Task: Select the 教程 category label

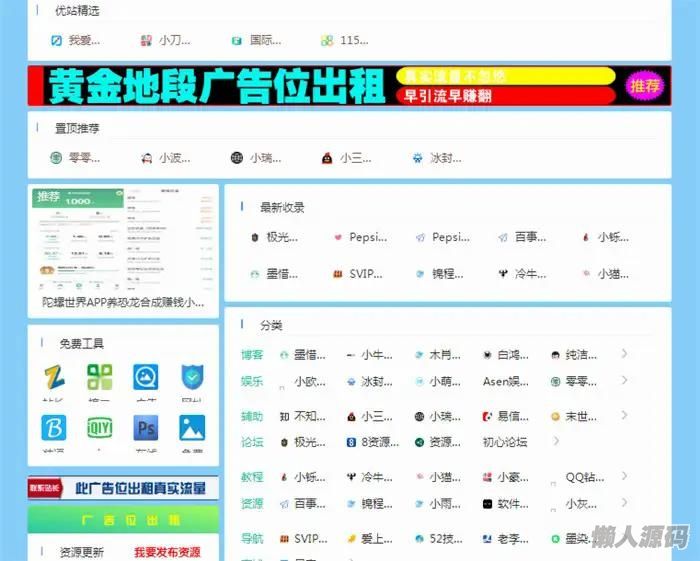Action: click(252, 477)
